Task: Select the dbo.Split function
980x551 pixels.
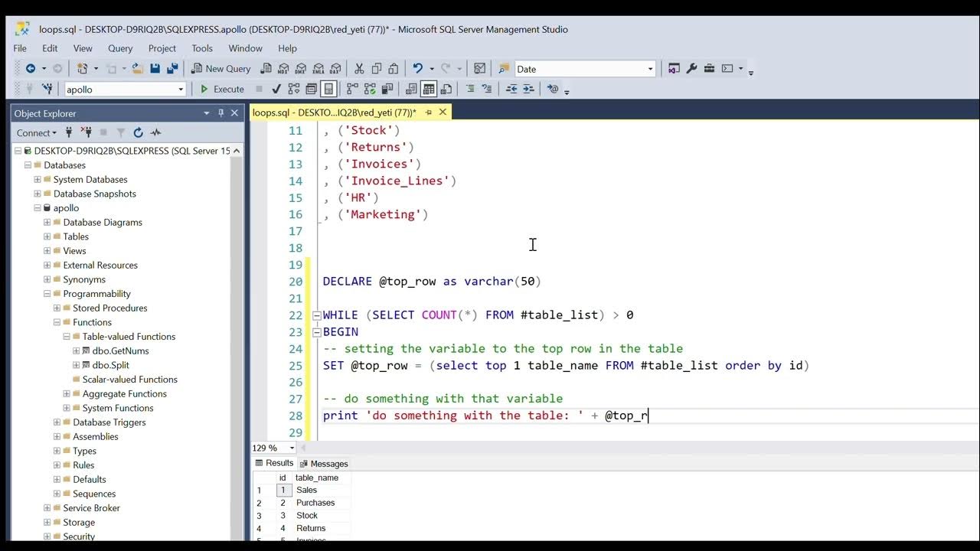Action: pos(111,365)
